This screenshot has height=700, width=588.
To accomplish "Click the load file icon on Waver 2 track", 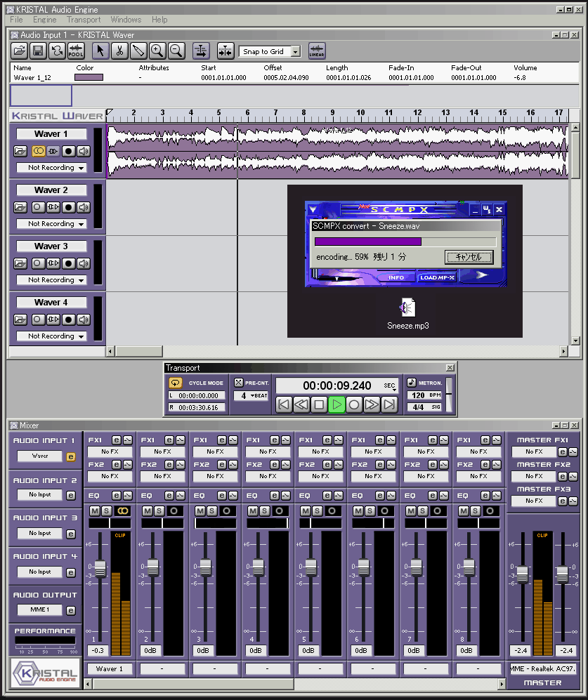I will [20, 207].
